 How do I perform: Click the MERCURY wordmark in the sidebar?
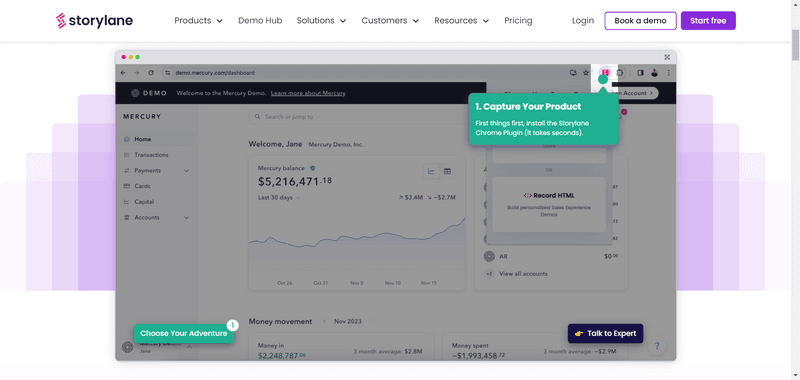(142, 117)
